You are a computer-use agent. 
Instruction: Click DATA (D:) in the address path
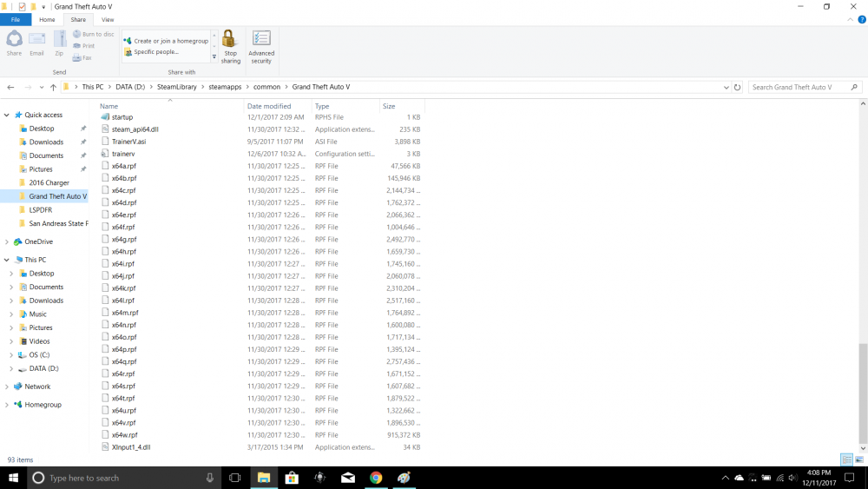pos(130,87)
